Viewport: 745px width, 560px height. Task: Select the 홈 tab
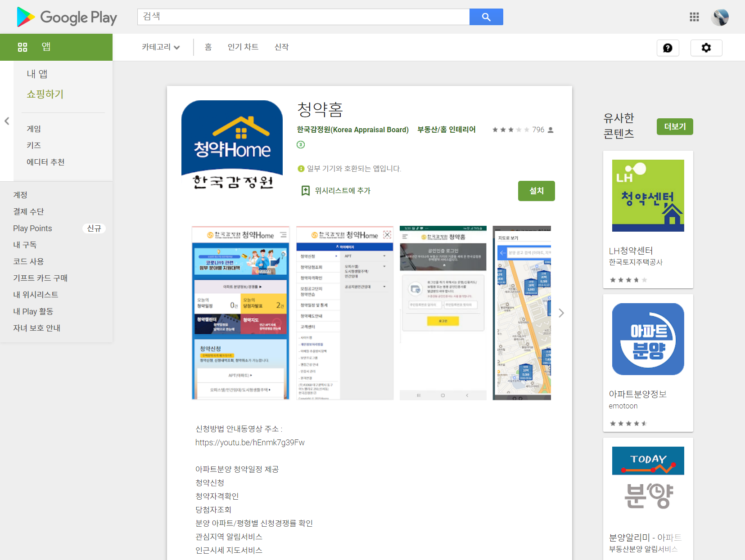point(208,47)
